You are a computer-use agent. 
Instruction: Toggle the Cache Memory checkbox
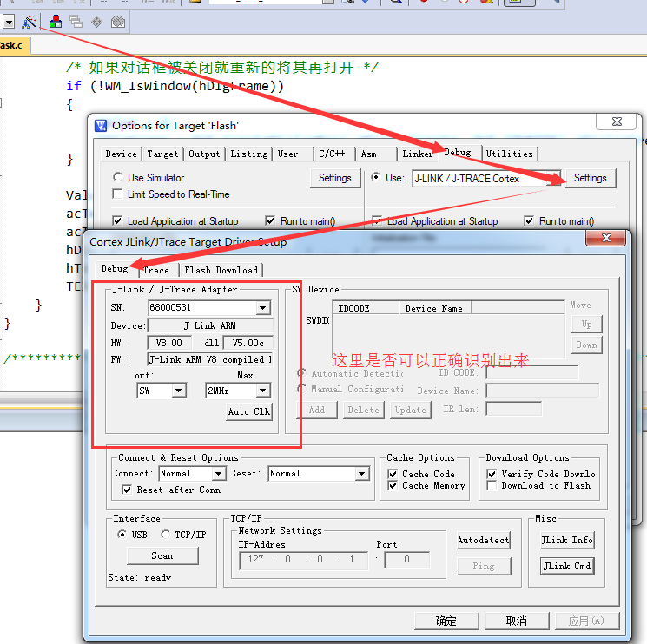tap(393, 486)
